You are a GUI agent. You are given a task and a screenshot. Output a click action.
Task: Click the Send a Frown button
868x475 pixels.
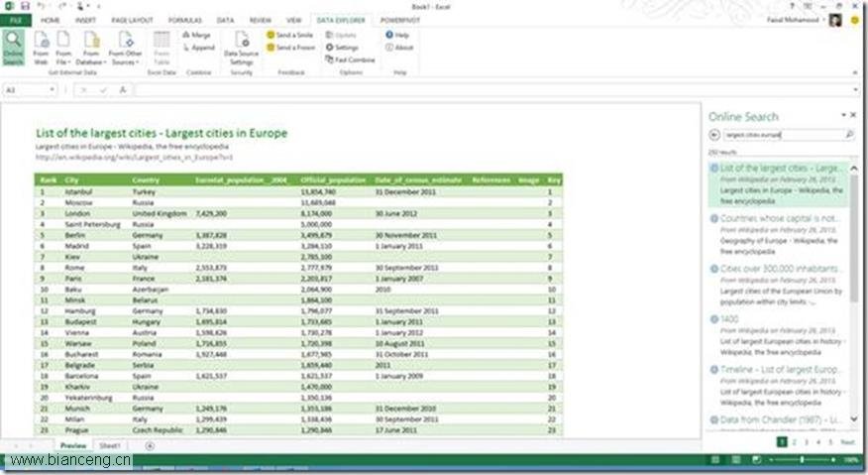291,48
